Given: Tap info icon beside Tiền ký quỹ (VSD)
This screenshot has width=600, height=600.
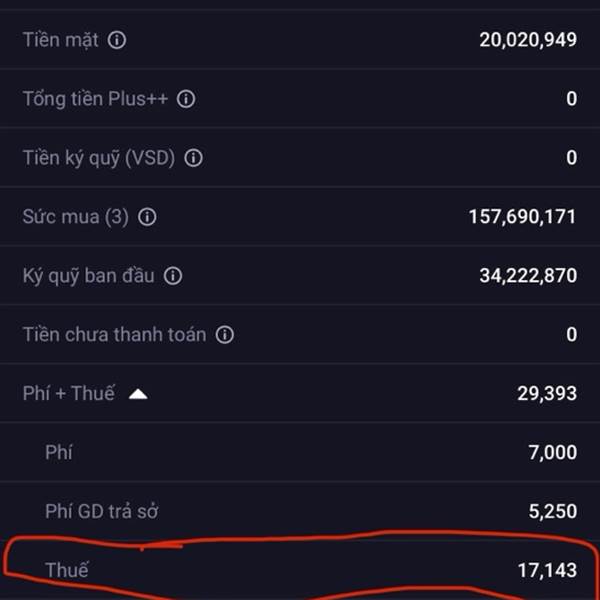Looking at the screenshot, I should click(x=194, y=158).
